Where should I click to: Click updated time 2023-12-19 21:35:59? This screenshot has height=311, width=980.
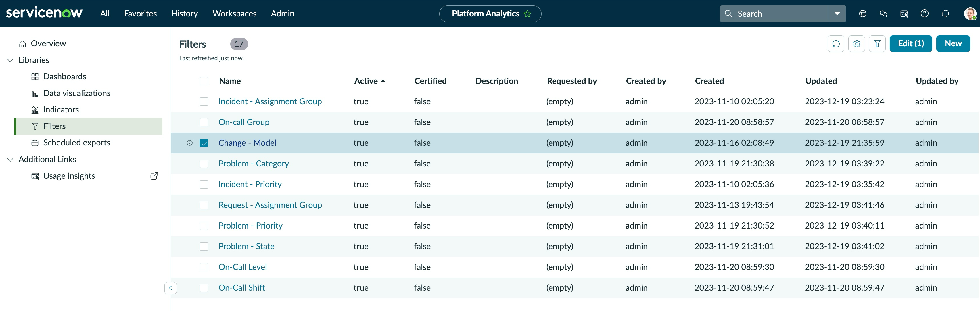coord(844,143)
